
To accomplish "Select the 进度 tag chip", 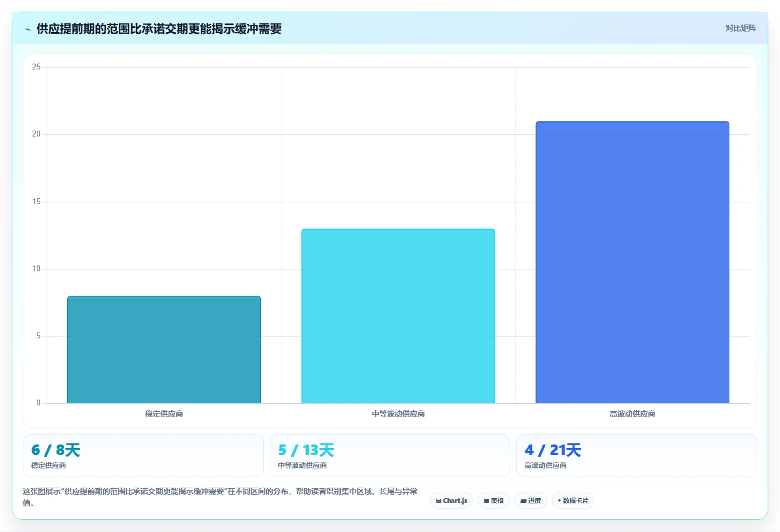I will (531, 501).
